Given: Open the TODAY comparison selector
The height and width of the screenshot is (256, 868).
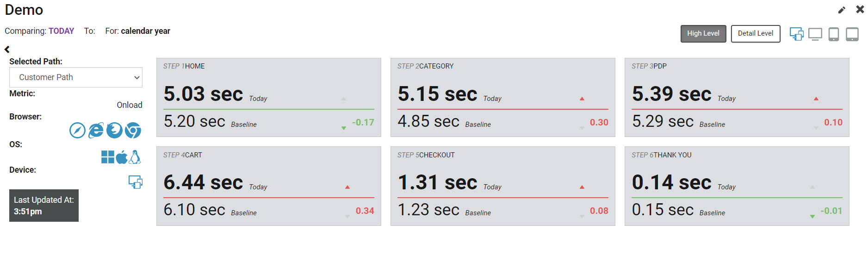Looking at the screenshot, I should point(61,31).
